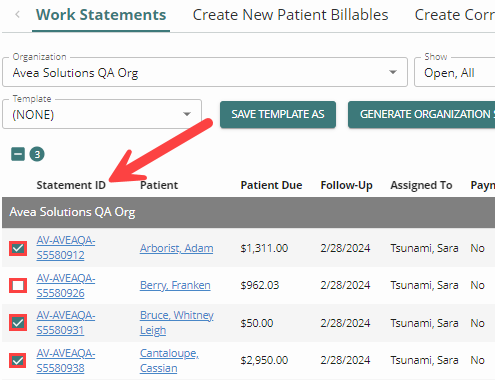Open statement AV-AVEAQA-S5580912 link

[x=66, y=248]
